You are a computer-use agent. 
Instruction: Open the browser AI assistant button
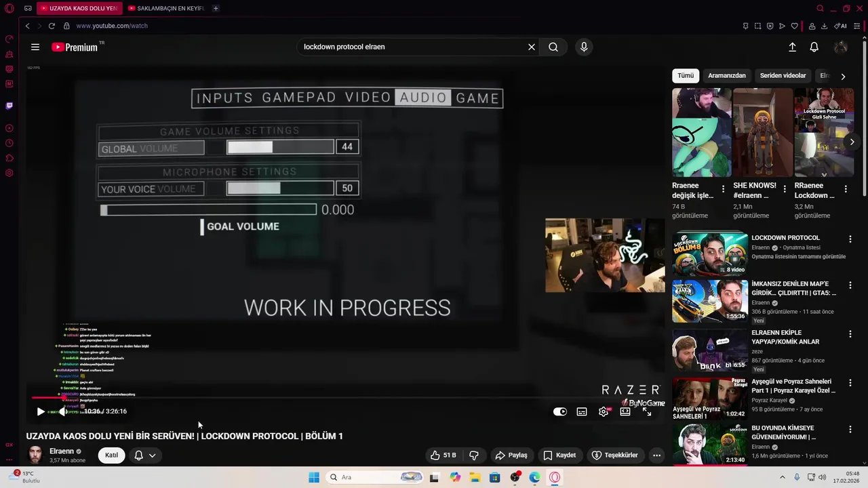pos(841,26)
